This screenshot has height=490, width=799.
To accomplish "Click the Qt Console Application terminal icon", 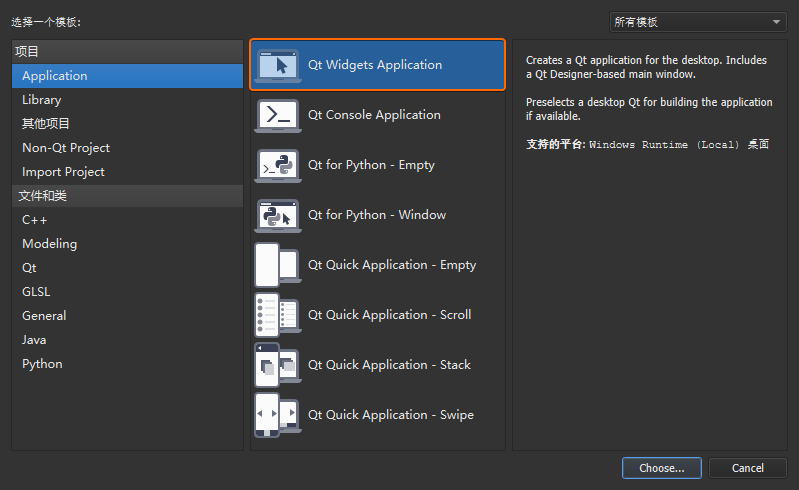I will [278, 116].
